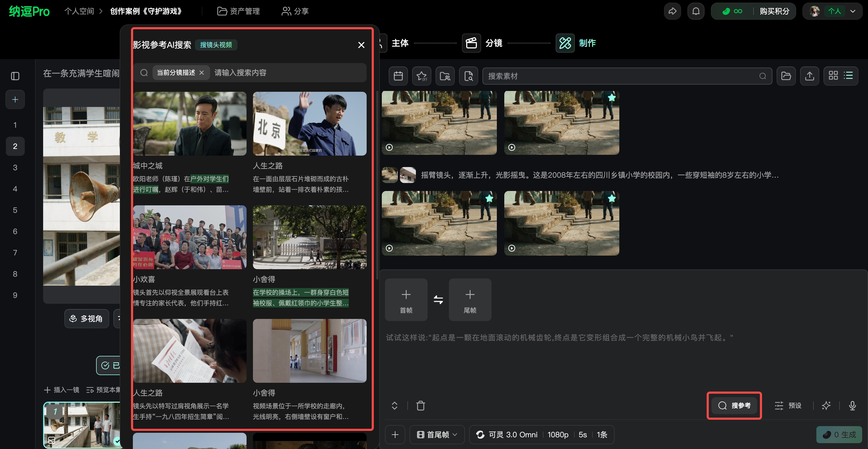This screenshot has height=449, width=868.
Task: Click the share arrow icon in header
Action: [672, 11]
